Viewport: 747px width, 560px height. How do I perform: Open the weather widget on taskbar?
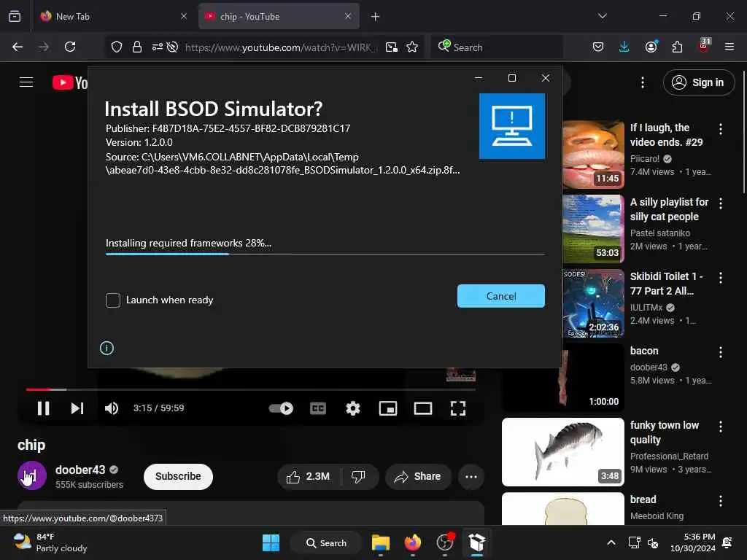pos(50,542)
